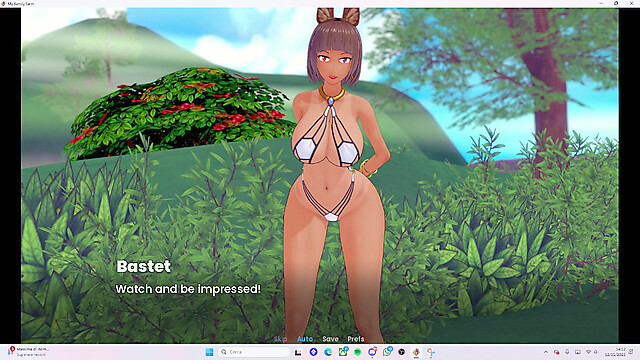Open the black round app icon in taskbar
The width and height of the screenshot is (640, 360).
(402, 352)
